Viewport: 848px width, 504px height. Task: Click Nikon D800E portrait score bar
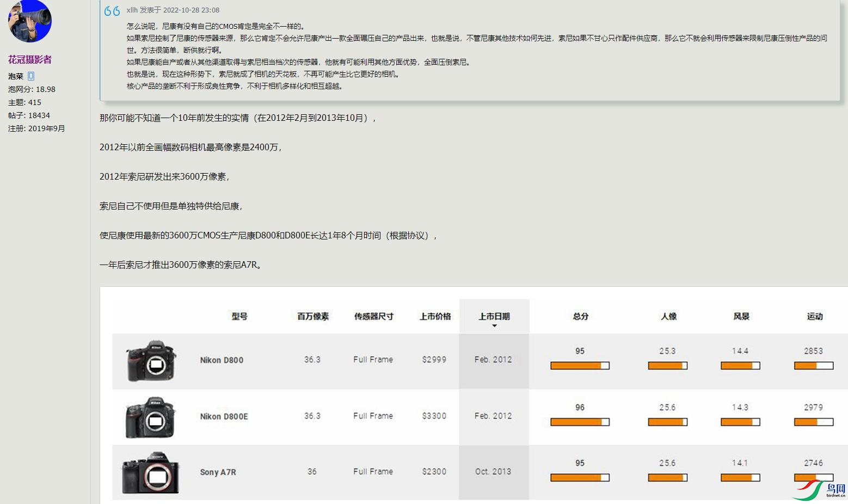tap(667, 422)
